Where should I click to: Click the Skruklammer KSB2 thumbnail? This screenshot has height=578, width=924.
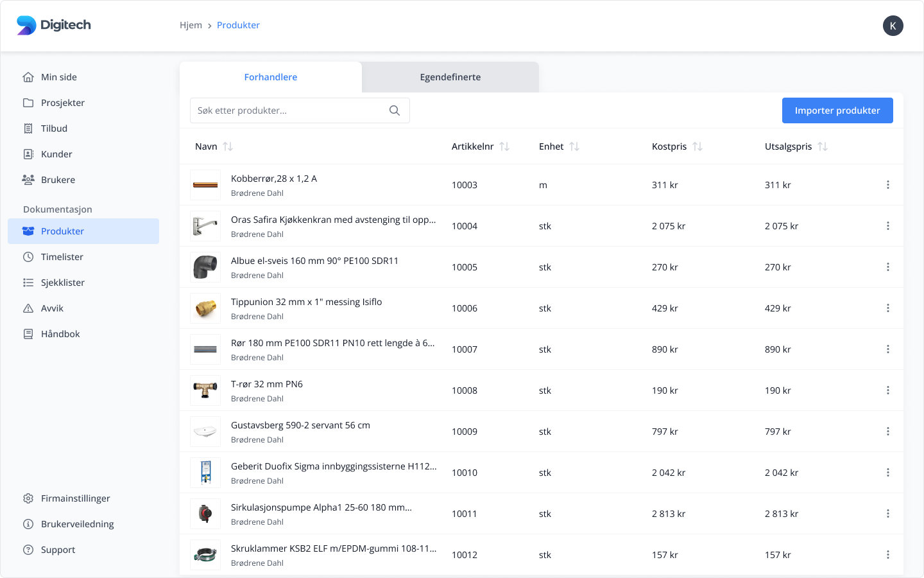205,555
